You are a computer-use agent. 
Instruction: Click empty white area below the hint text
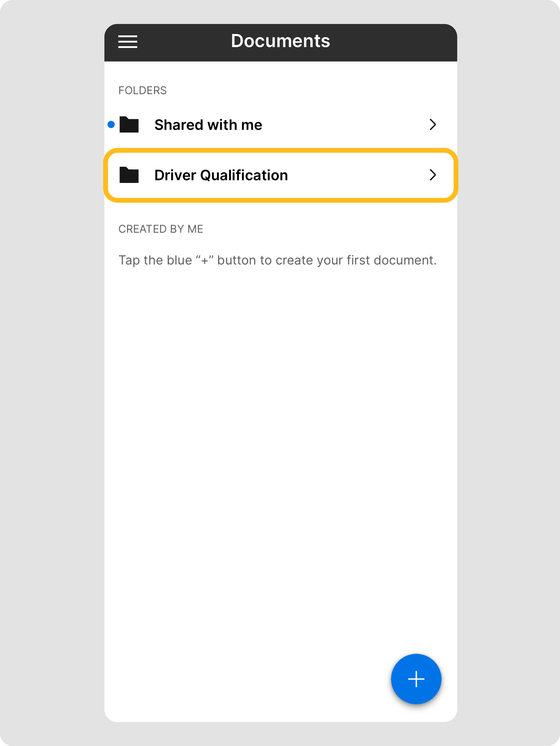[280, 438]
